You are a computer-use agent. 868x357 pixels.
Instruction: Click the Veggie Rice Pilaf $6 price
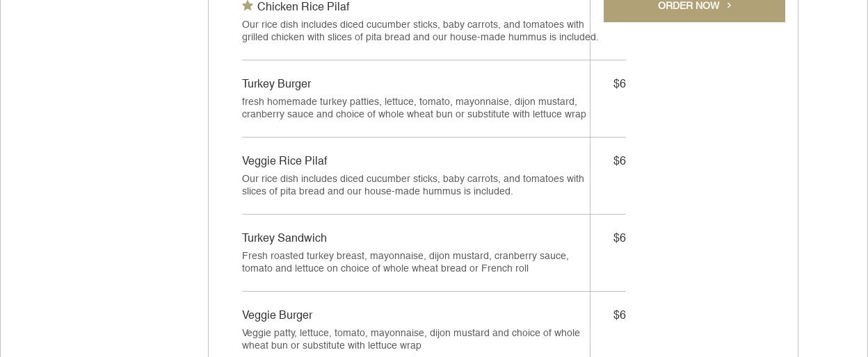click(x=619, y=161)
